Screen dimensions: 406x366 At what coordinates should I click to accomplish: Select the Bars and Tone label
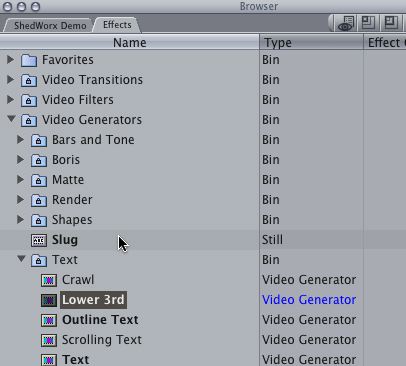(x=93, y=140)
